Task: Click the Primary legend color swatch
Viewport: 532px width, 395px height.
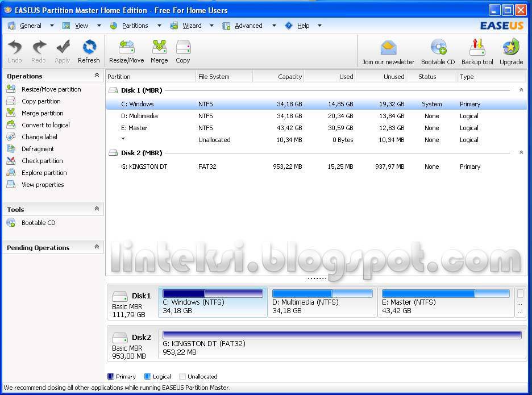Action: 111,376
